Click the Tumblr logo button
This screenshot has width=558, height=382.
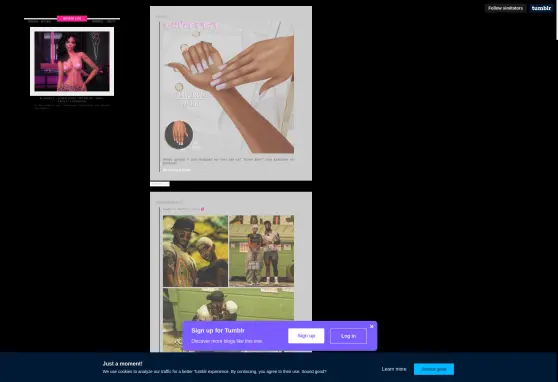541,8
